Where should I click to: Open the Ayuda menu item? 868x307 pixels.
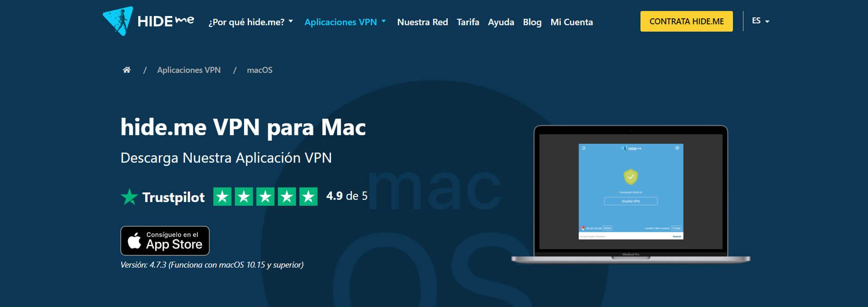501,22
